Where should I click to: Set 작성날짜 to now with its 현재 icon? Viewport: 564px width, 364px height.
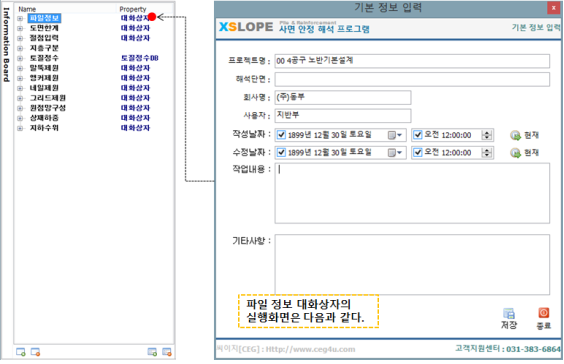(515, 135)
